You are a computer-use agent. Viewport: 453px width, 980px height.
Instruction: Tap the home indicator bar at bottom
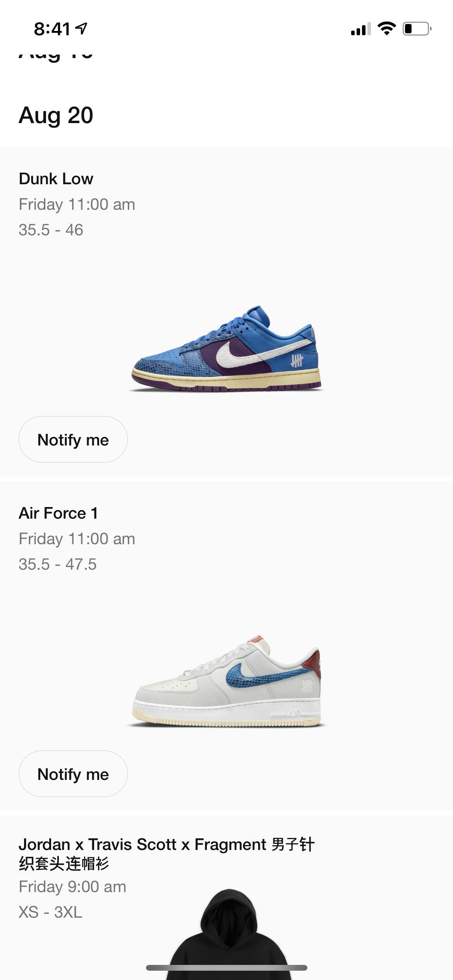[226, 968]
